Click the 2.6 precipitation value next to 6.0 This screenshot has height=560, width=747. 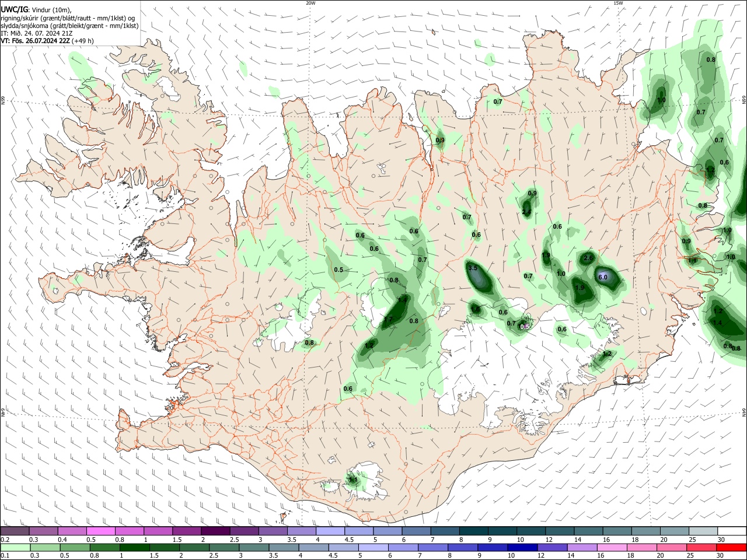[x=588, y=258]
